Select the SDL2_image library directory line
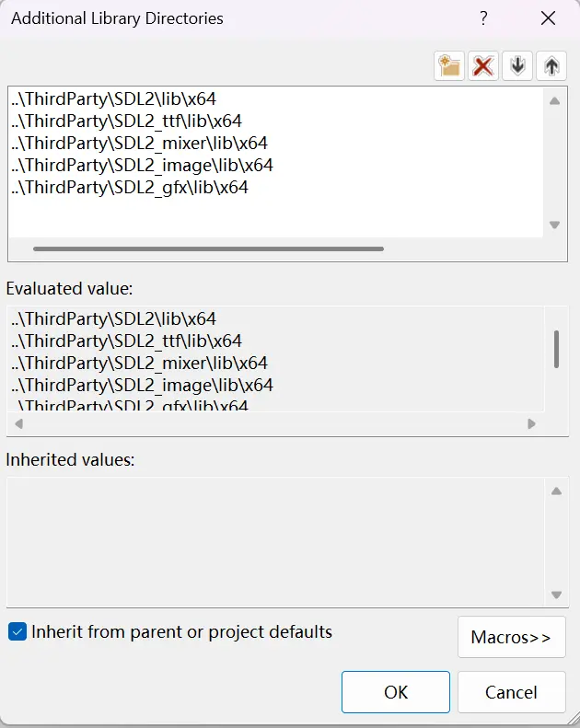Viewport: 580px width, 728px height. click(x=143, y=165)
